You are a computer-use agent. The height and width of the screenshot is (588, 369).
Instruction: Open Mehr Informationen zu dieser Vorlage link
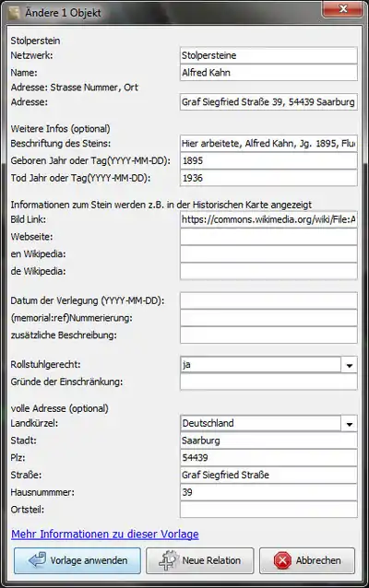pos(105,534)
